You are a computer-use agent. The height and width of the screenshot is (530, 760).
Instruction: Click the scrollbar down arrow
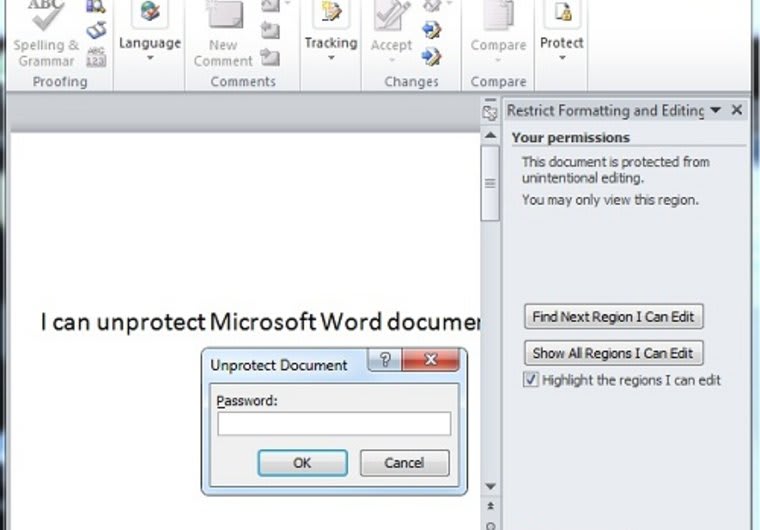[491, 486]
